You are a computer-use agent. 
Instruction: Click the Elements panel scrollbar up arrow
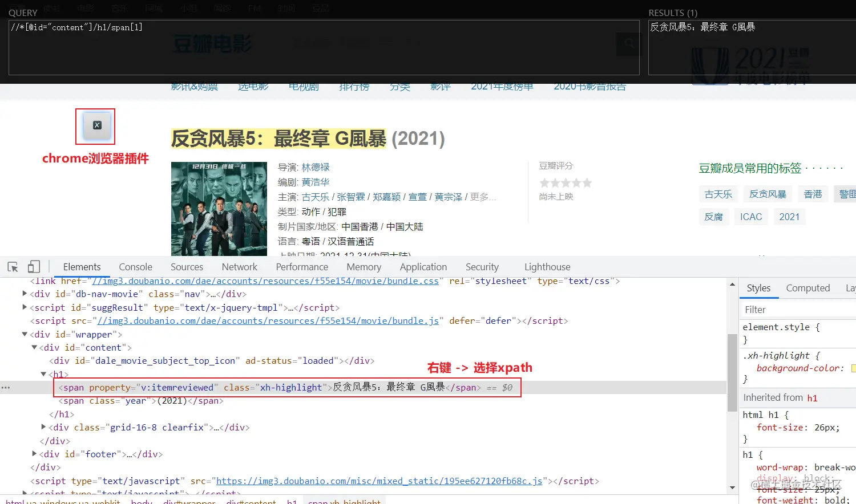tap(732, 284)
